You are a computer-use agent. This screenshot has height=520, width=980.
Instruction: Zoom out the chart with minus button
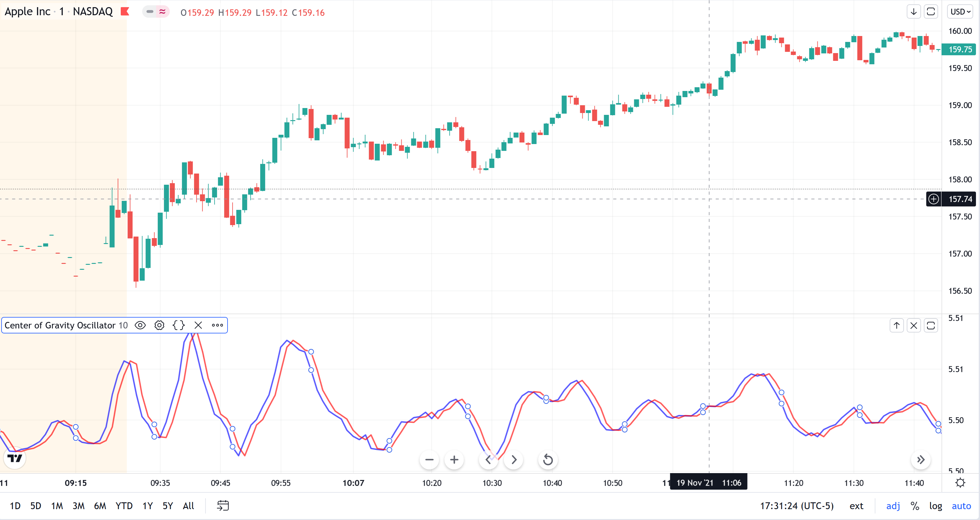click(x=430, y=460)
